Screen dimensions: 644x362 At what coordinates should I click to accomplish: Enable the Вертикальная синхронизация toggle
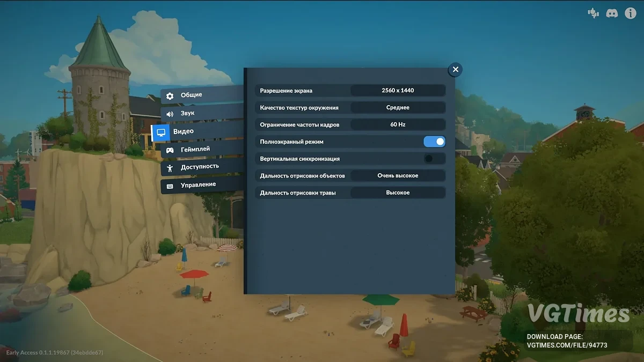[x=435, y=159]
